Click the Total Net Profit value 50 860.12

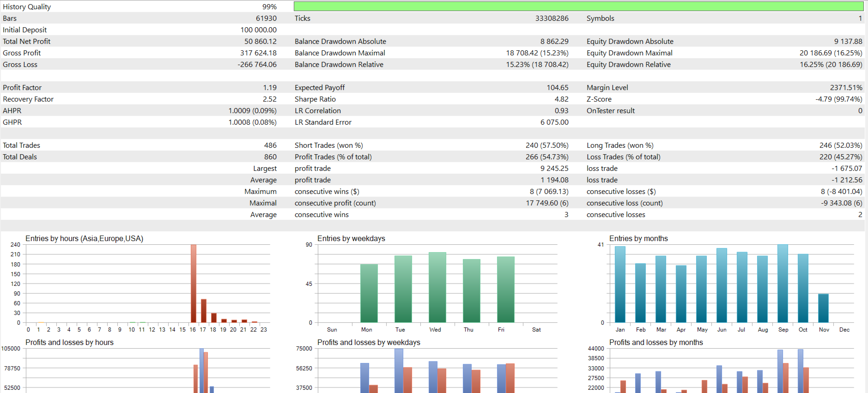tap(261, 42)
